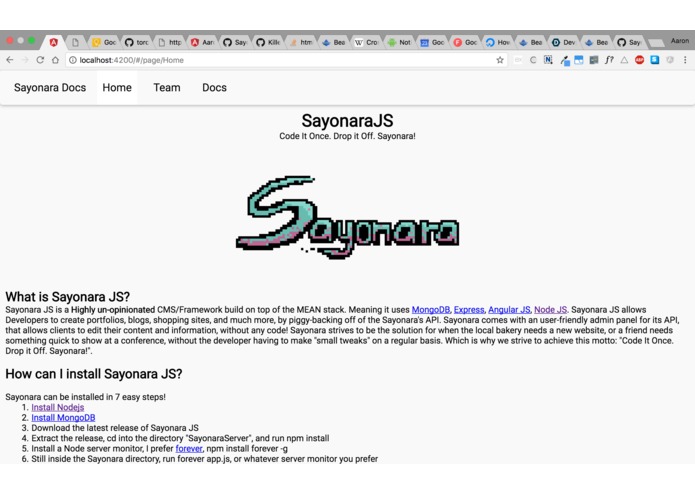This screenshot has width=695, height=494.
Task: Switch to the 'Dev' tab
Action: pos(565,42)
